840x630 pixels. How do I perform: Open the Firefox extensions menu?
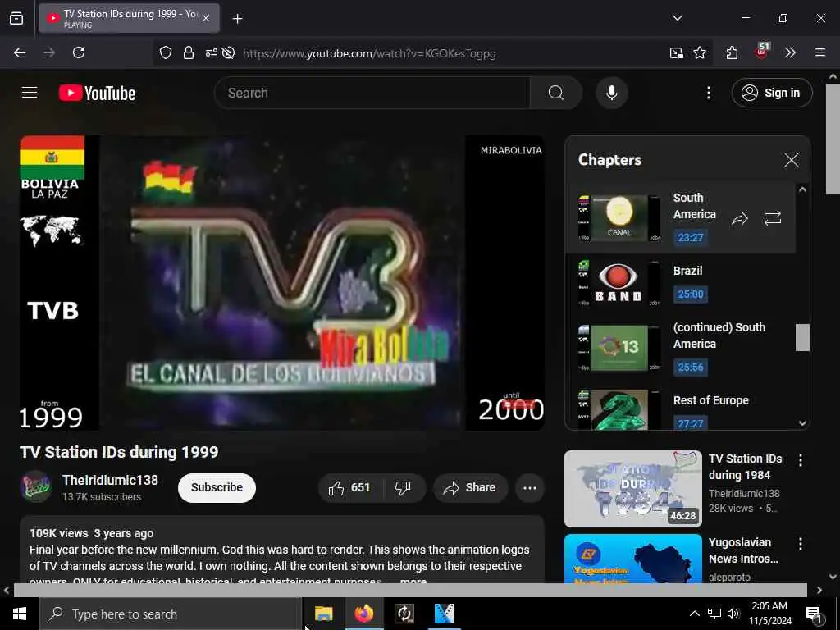[x=732, y=52]
